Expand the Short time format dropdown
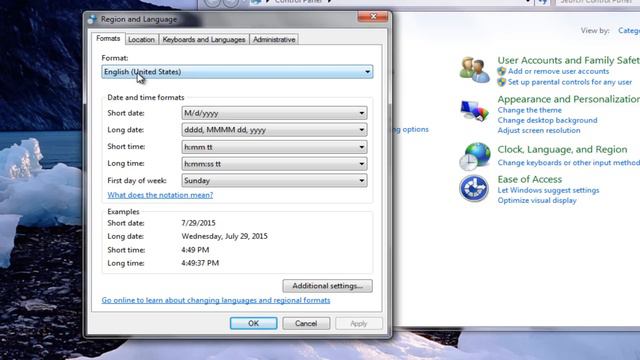Viewport: 640px width, 360px height. point(274,147)
